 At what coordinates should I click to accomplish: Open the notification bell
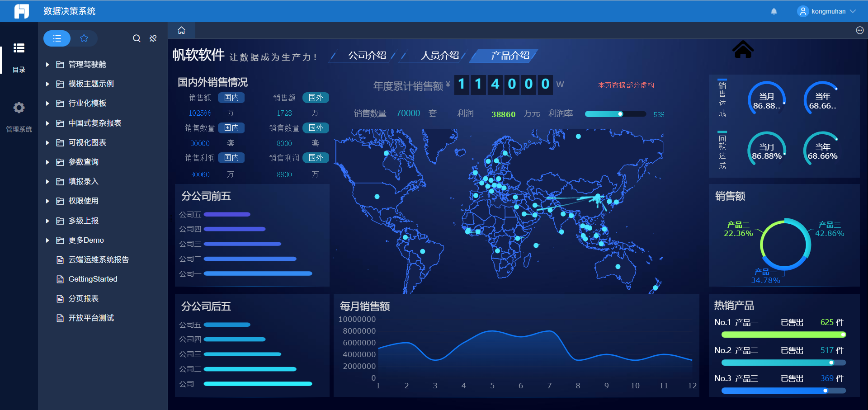774,11
